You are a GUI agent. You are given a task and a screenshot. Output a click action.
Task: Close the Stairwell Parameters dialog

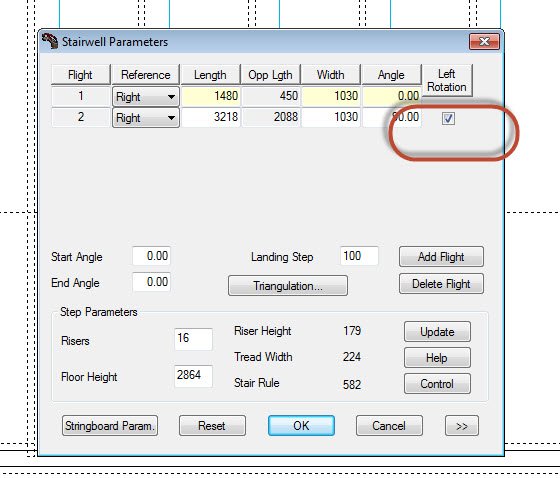tap(484, 42)
